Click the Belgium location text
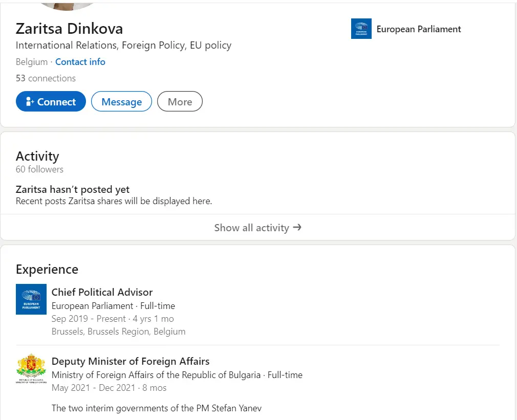 pyautogui.click(x=31, y=62)
